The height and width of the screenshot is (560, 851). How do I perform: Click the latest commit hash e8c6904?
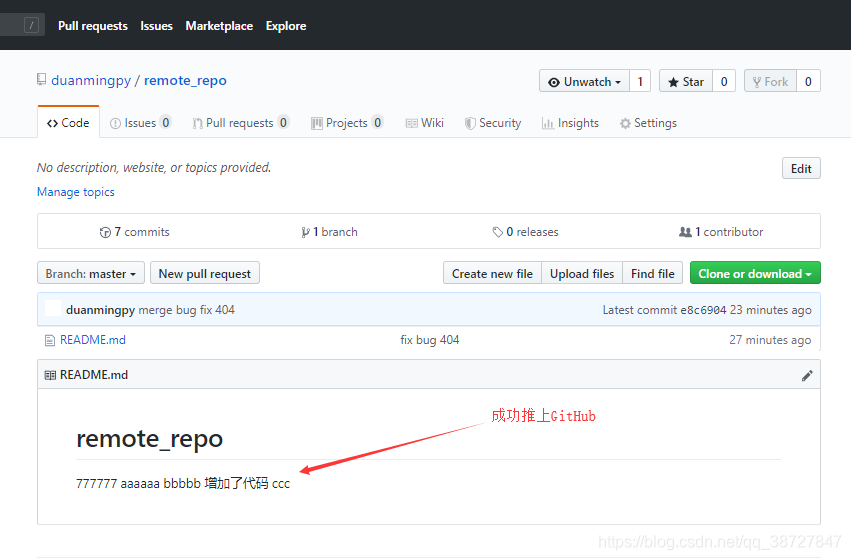(x=704, y=310)
